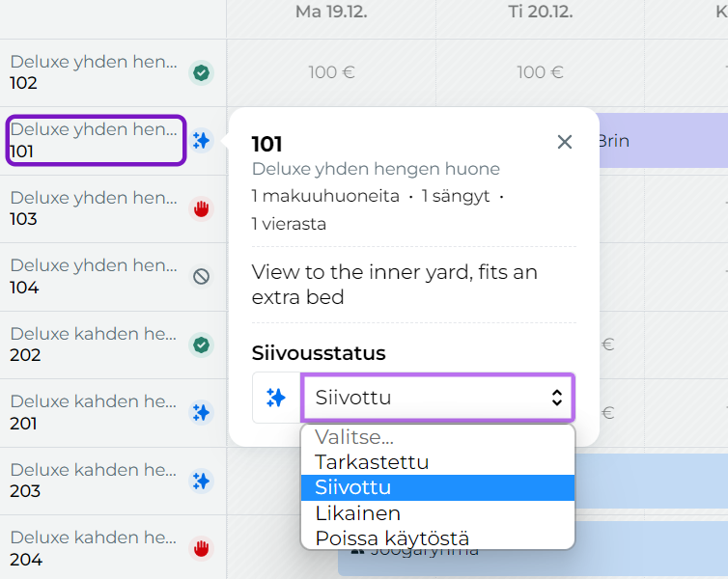Select the highlighted Siivottu option
The image size is (728, 579).
click(x=353, y=488)
